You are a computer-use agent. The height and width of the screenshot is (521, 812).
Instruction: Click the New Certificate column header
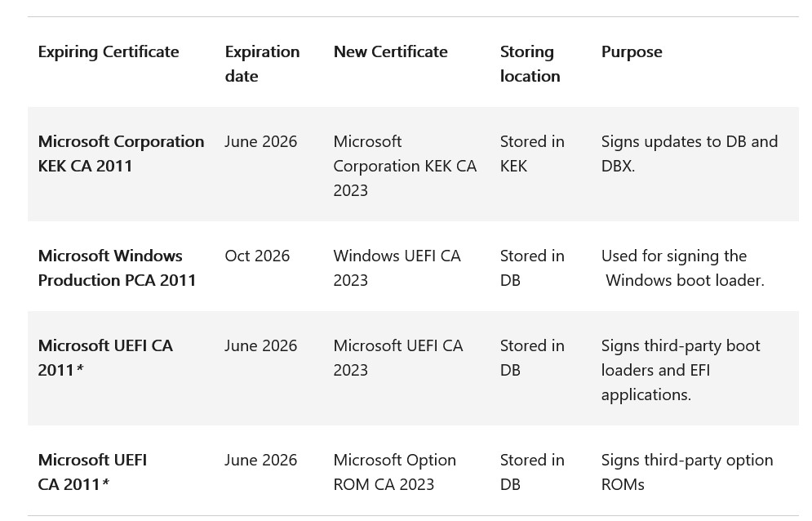[390, 51]
